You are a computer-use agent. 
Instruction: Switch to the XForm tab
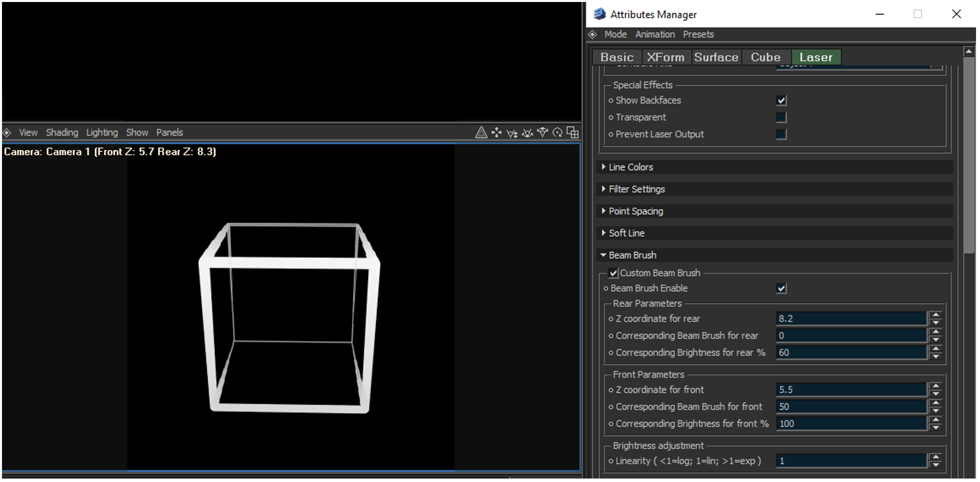(665, 57)
